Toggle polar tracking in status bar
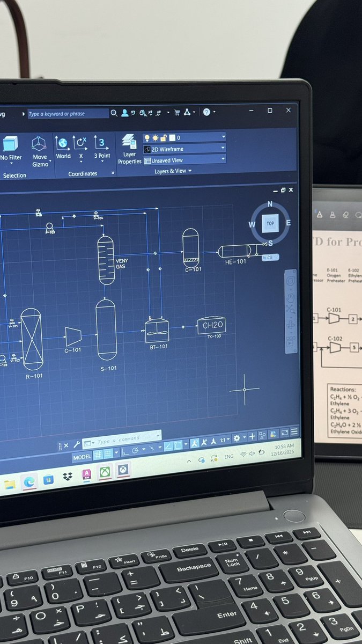362x644 pixels. tap(135, 450)
